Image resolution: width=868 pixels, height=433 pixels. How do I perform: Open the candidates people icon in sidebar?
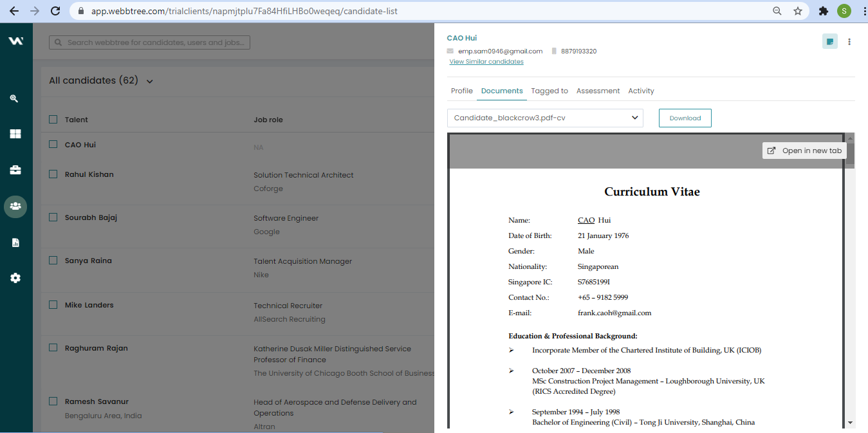click(x=15, y=207)
